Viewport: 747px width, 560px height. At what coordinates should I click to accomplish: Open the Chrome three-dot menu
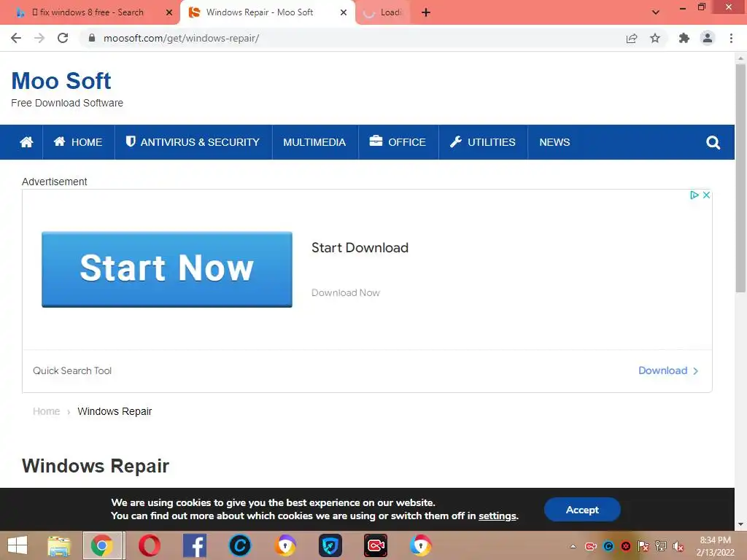[x=731, y=38]
